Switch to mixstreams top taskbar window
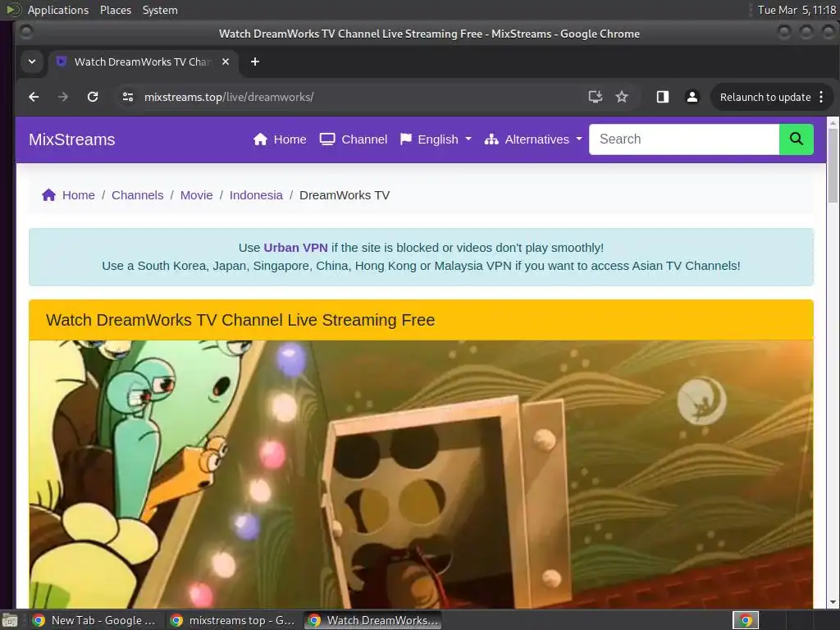The width and height of the screenshot is (840, 630). point(232,620)
